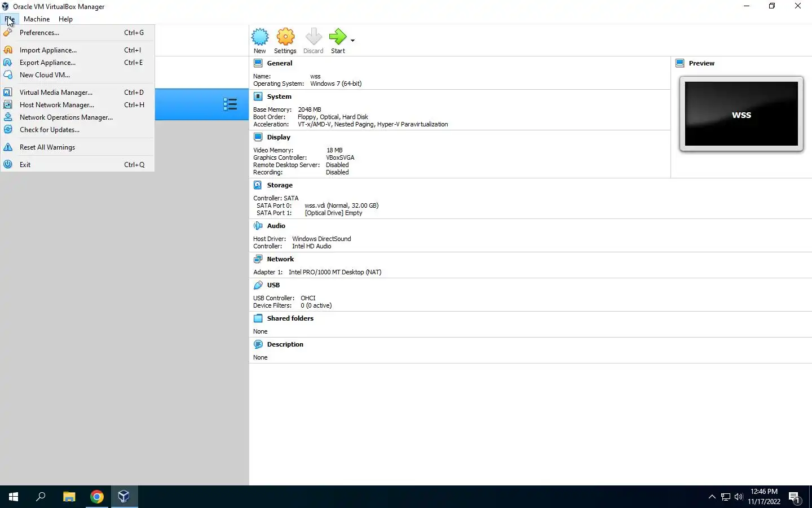The image size is (812, 508).
Task: Click the wss.vdi storage entry text
Action: [x=341, y=205]
